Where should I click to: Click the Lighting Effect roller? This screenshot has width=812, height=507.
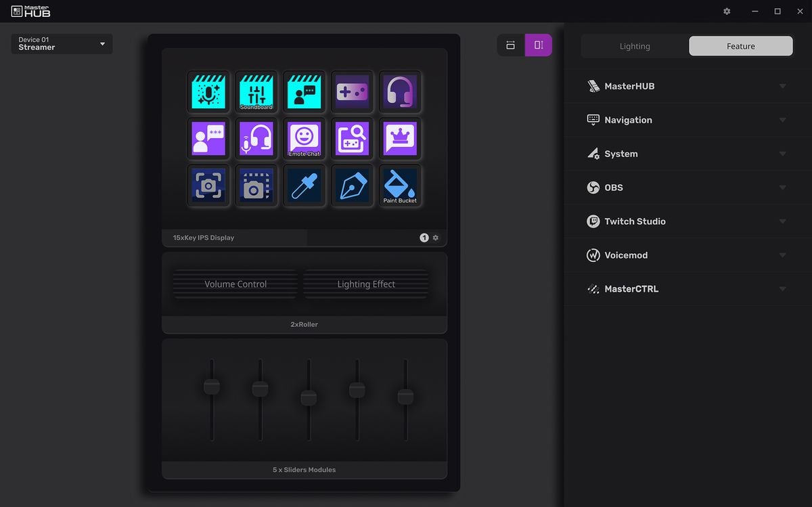[x=366, y=284]
